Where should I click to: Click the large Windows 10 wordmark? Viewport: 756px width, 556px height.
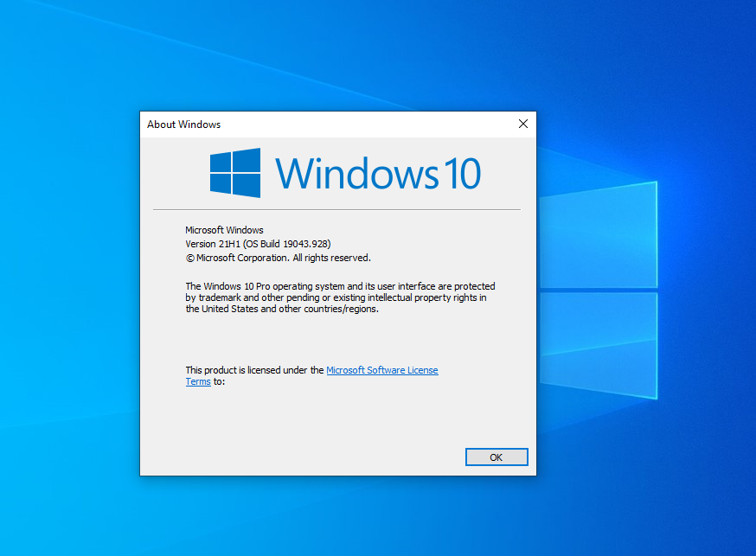(x=378, y=174)
